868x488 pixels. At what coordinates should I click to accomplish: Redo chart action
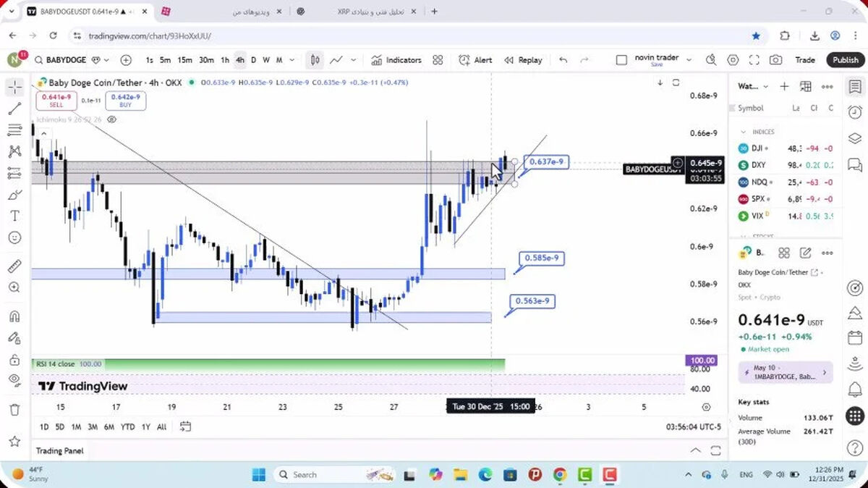[584, 60]
